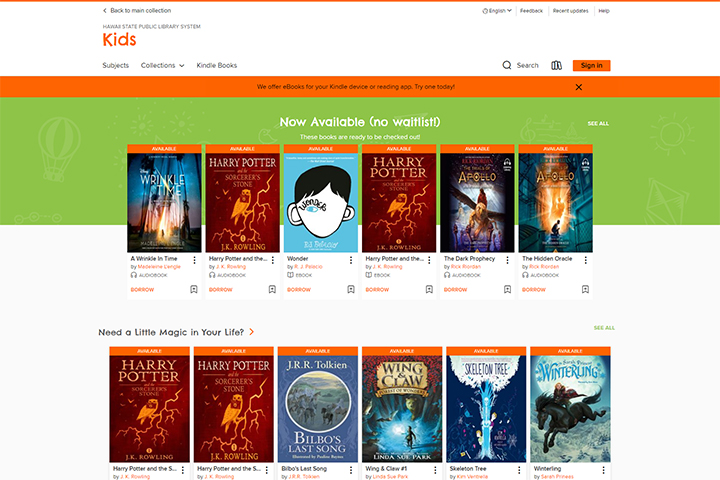This screenshot has height=480, width=720.
Task: Open The Dark Prophecy cover
Action: (x=478, y=203)
